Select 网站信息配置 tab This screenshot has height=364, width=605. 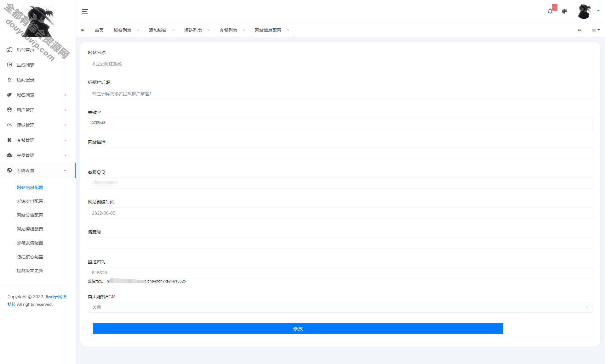[267, 30]
